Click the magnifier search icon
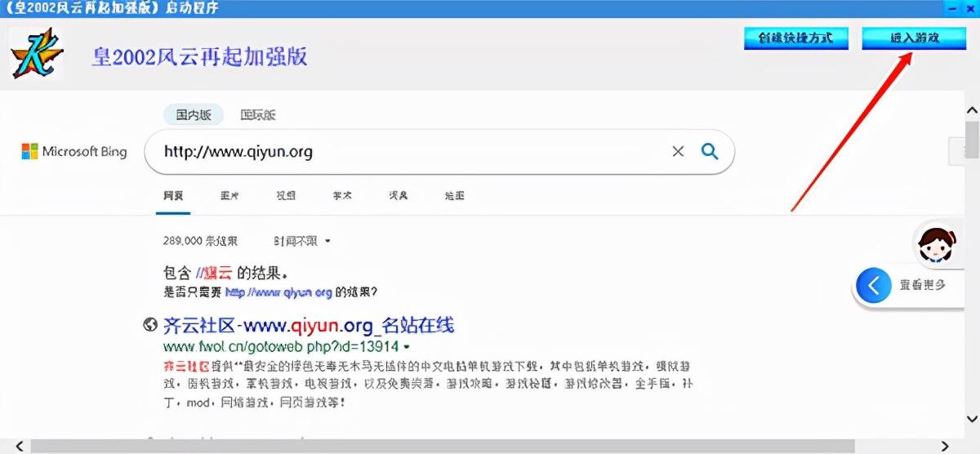The width and height of the screenshot is (980, 454). (710, 152)
